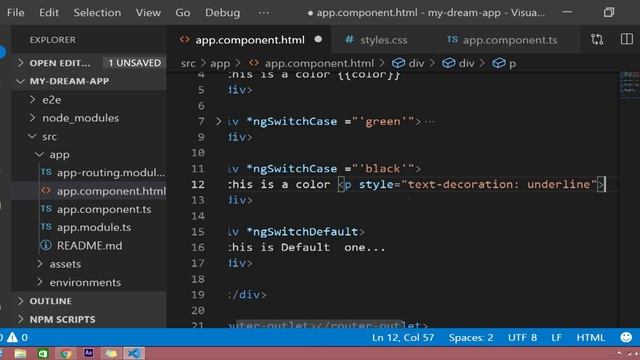Expand the assets folder
This screenshot has height=360, width=640.
pyautogui.click(x=40, y=264)
